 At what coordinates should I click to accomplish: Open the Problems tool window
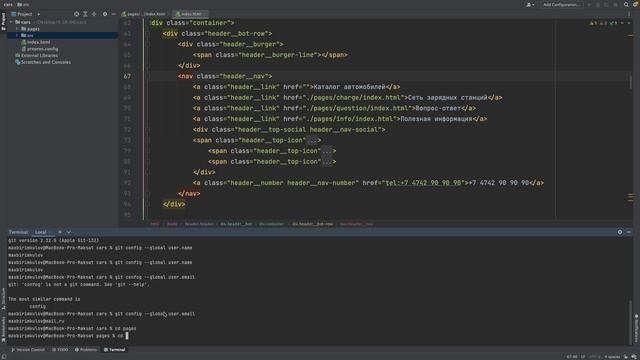[86, 350]
